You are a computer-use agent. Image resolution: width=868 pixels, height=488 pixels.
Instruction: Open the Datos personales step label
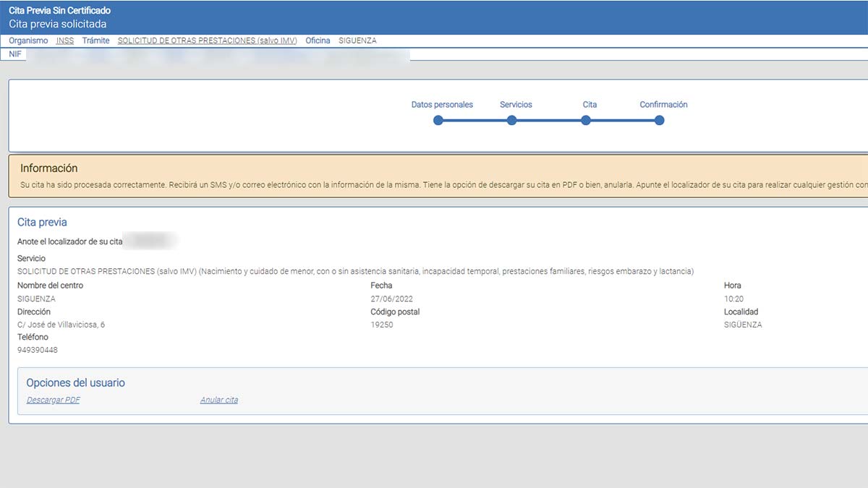pyautogui.click(x=442, y=105)
